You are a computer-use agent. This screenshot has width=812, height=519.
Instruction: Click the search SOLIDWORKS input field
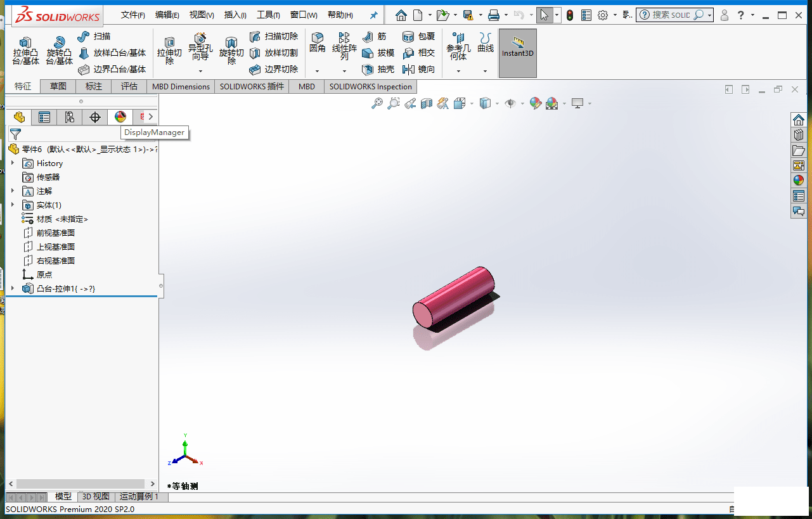point(671,15)
